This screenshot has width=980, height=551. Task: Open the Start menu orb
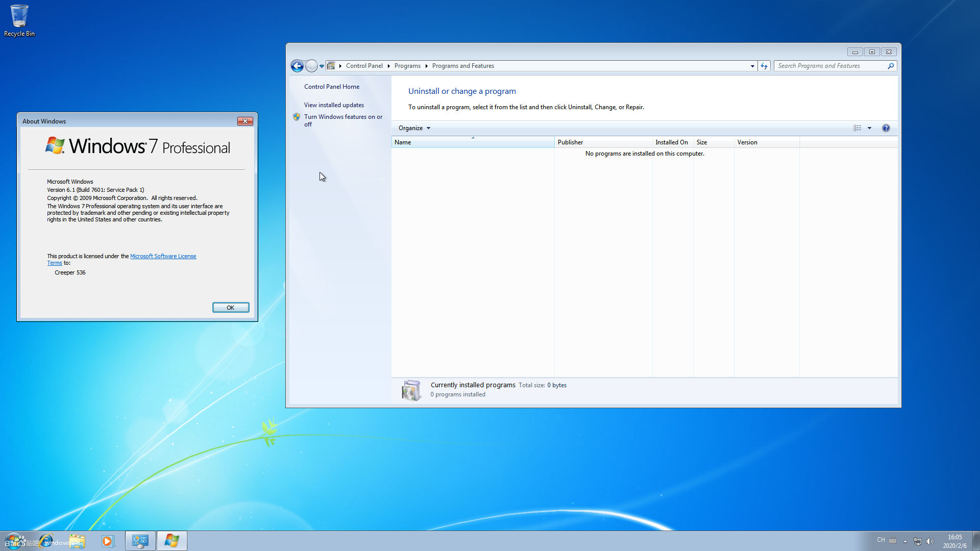(x=14, y=541)
